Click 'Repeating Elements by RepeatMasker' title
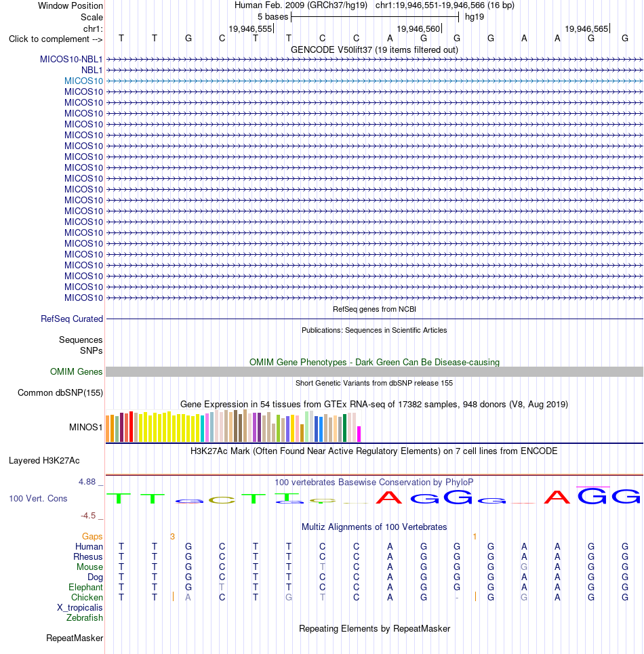Screen dimensions: 644x654 [x=375, y=628]
